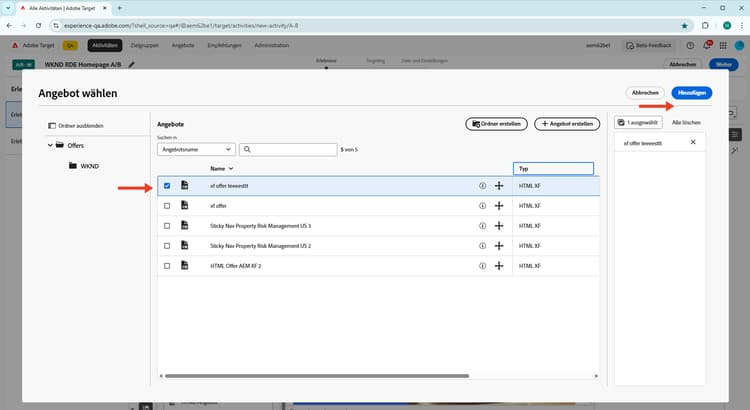Collapse the Offers folder tree

(x=50, y=145)
